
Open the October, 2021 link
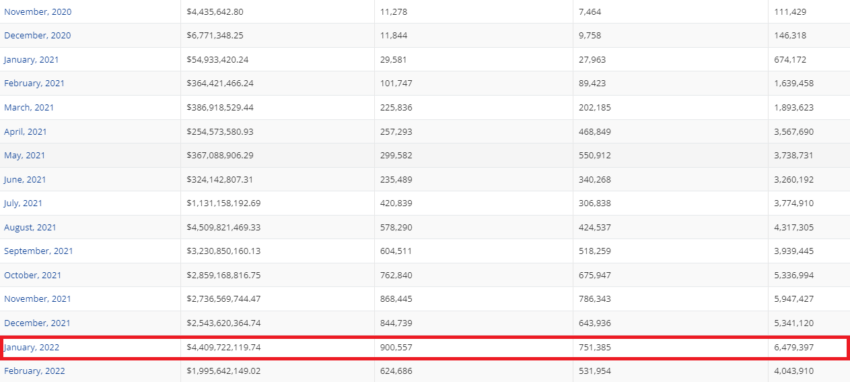pyautogui.click(x=33, y=275)
